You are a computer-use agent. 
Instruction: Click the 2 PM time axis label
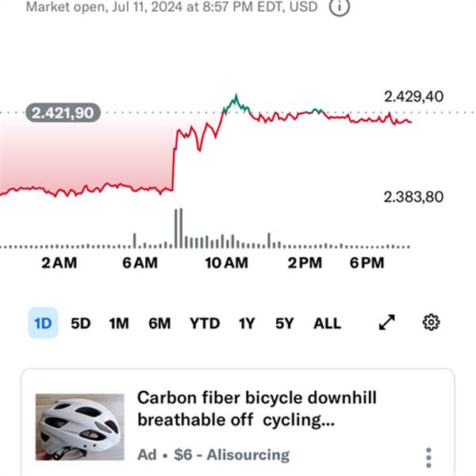coord(305,263)
